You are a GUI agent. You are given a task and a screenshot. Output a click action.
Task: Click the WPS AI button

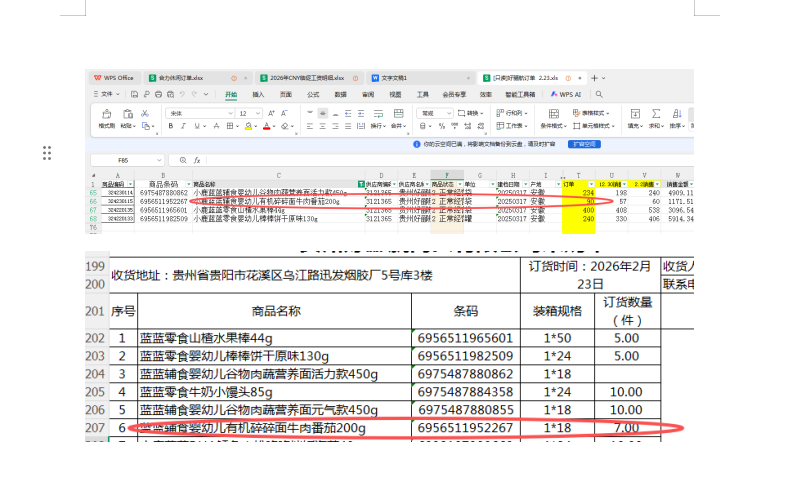pos(568,94)
